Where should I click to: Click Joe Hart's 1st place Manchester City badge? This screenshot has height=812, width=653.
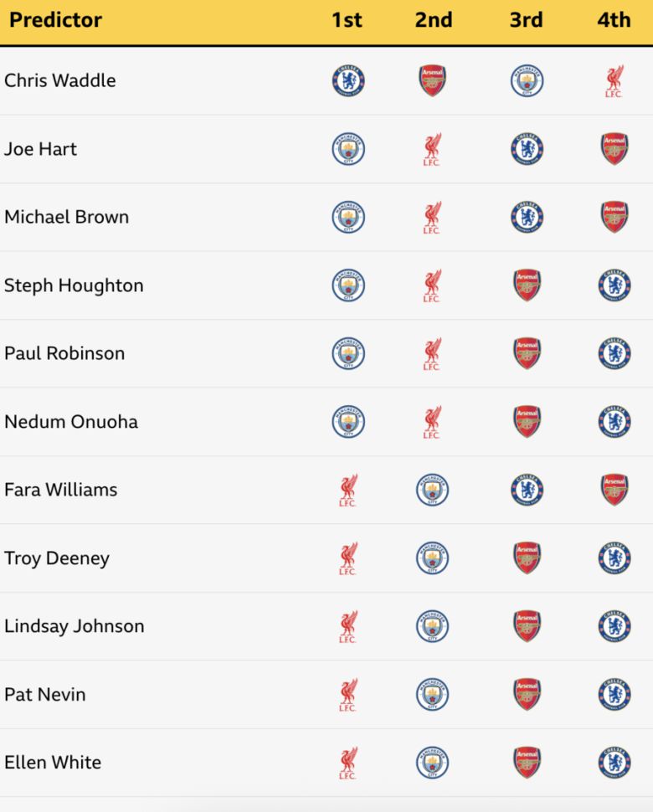coord(348,150)
